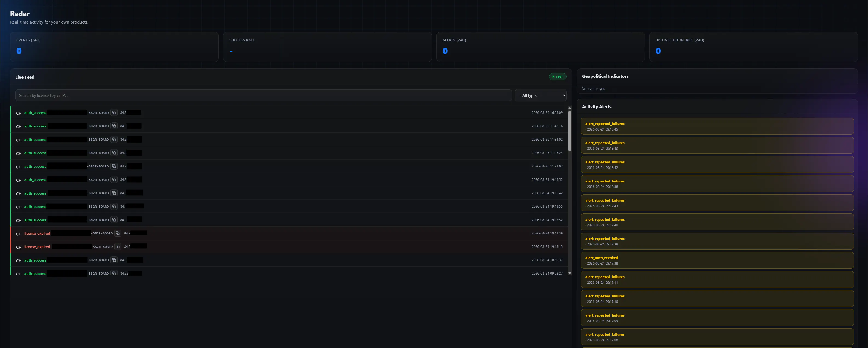Copy license key of the 18:59:37 event

tap(114, 260)
